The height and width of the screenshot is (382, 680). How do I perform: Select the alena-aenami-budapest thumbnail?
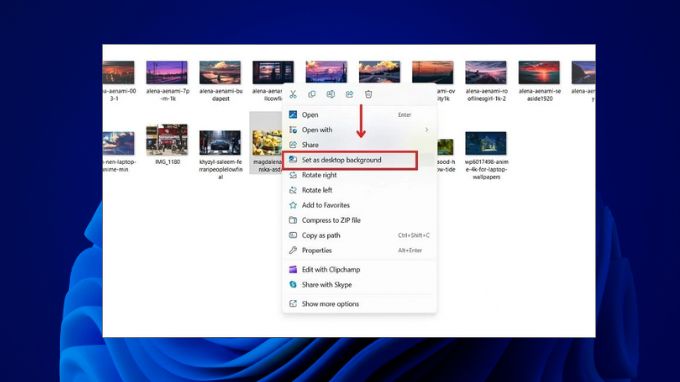coord(220,72)
